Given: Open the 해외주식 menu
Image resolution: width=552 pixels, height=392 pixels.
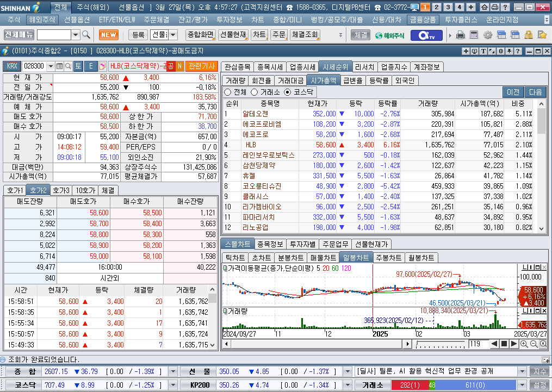Looking at the screenshot, I should point(42,20).
